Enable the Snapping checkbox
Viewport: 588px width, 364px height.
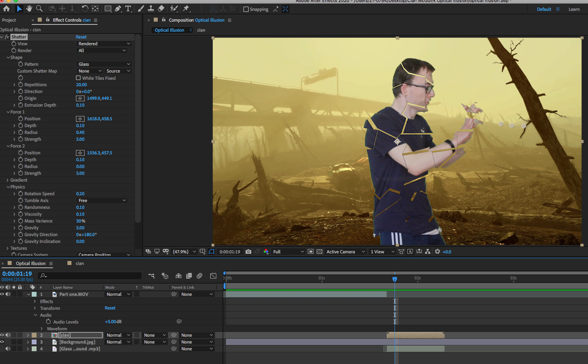246,9
